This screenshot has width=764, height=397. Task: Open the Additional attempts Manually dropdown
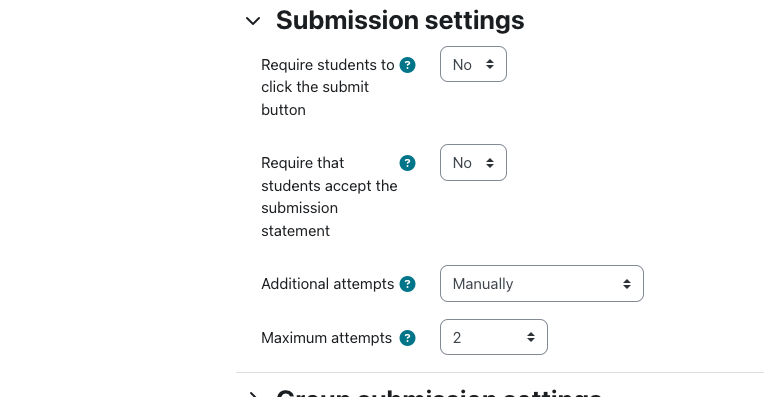coord(542,284)
